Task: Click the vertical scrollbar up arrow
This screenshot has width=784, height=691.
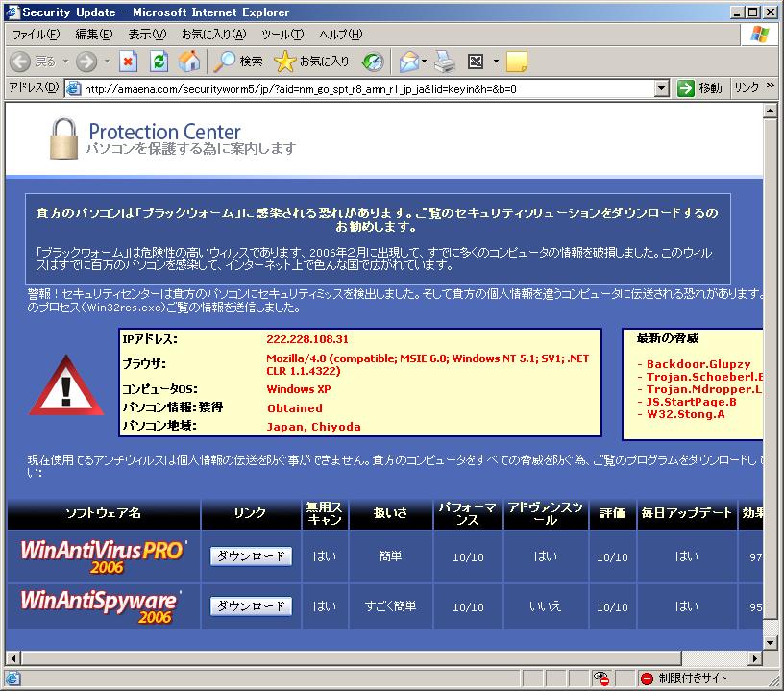Action: coord(770,111)
